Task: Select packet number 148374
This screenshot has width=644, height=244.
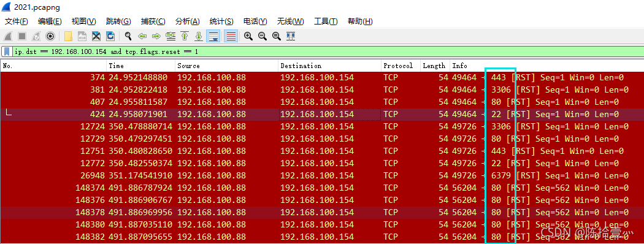Action: (x=322, y=188)
